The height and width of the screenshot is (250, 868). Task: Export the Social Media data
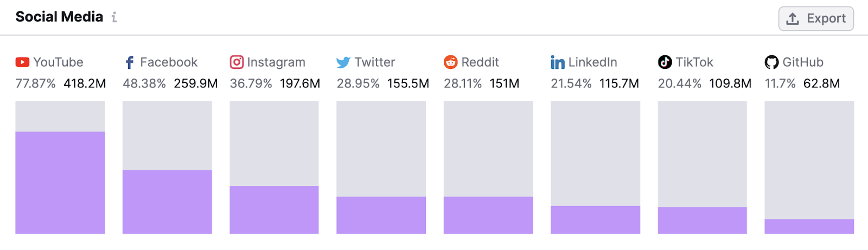(816, 18)
